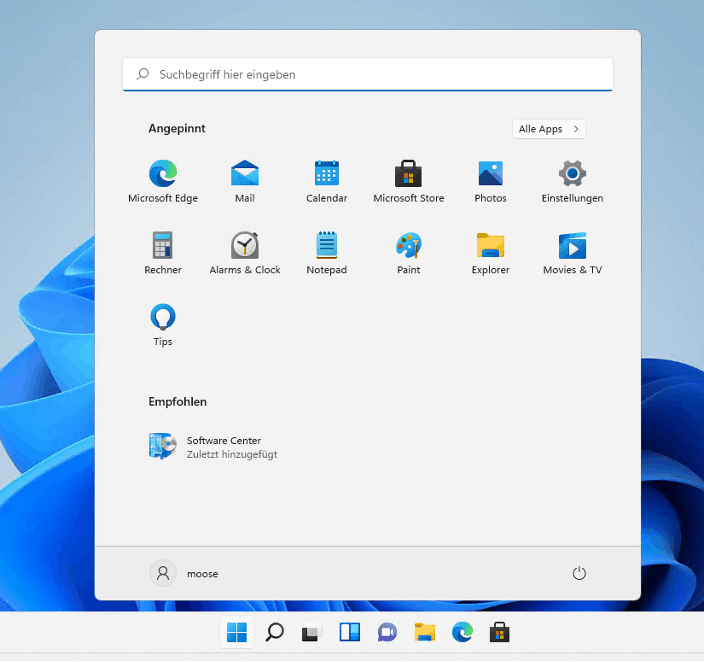704x662 pixels.
Task: Open the Tips app
Action: click(163, 325)
